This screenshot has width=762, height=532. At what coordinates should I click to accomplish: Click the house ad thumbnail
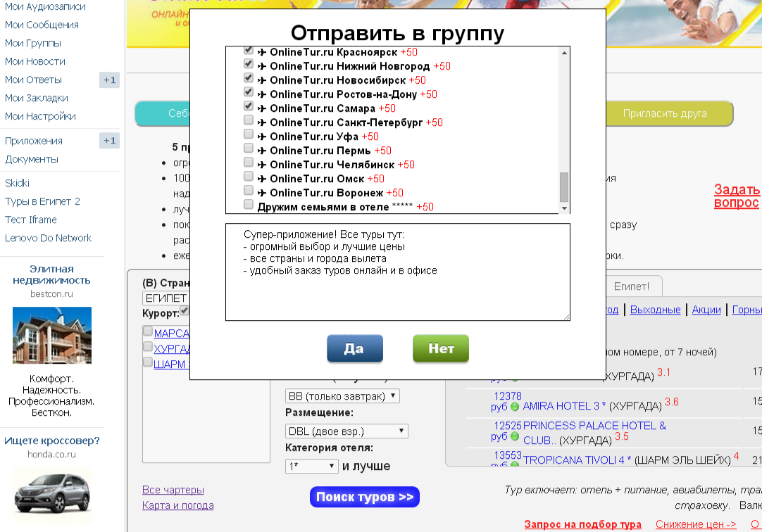pos(52,336)
